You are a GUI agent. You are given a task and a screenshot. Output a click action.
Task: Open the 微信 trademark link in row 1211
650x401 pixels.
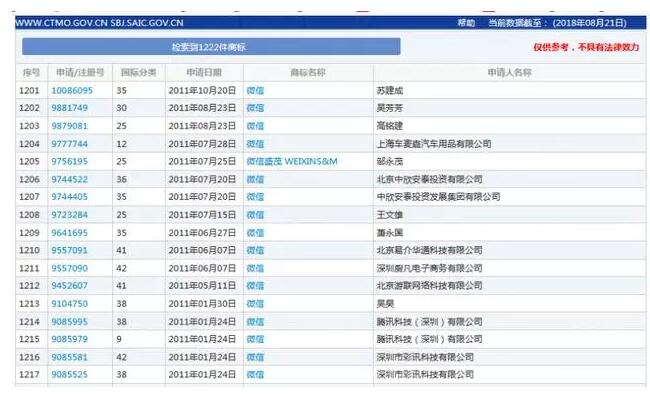tap(255, 268)
